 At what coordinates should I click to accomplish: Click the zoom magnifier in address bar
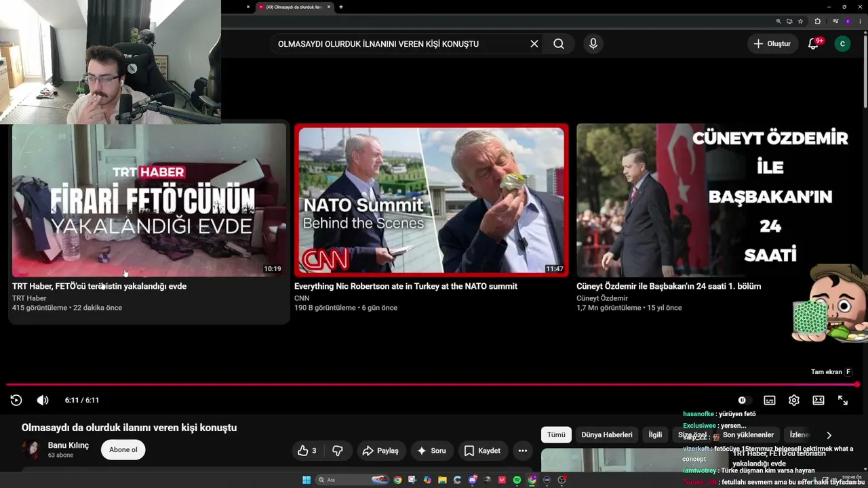pyautogui.click(x=778, y=21)
